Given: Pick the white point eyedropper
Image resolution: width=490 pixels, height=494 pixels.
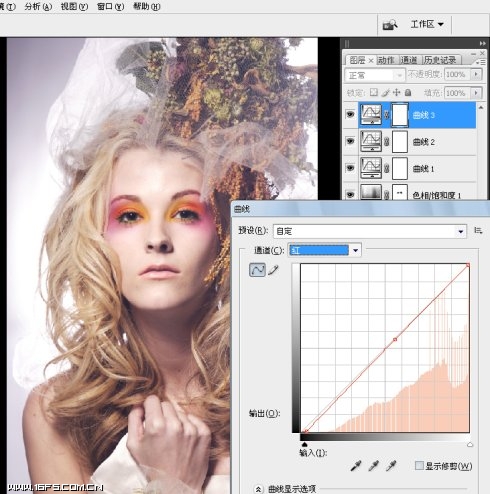Looking at the screenshot, I should point(391,466).
